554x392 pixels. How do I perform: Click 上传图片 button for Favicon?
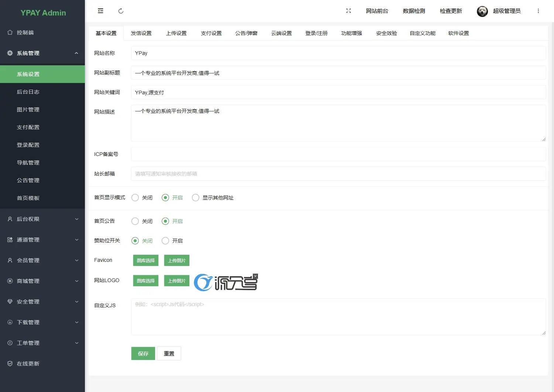[177, 260]
